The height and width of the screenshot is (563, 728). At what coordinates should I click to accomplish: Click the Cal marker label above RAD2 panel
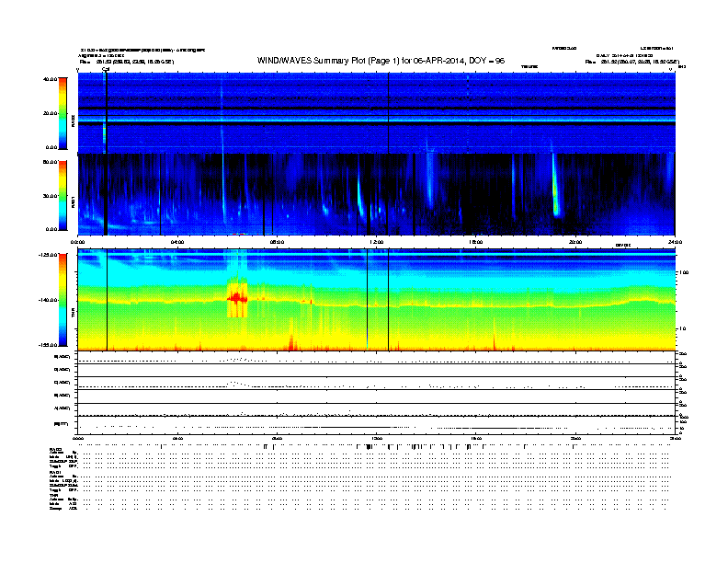point(106,70)
